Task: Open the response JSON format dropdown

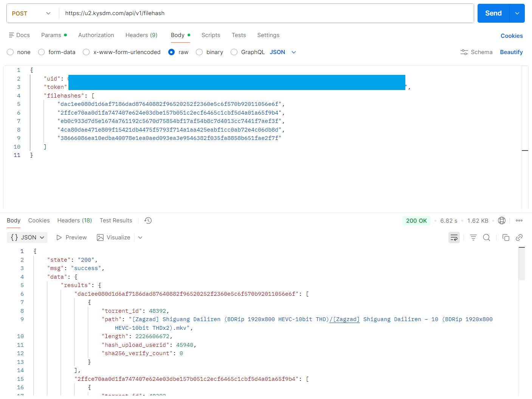Action: tap(27, 238)
